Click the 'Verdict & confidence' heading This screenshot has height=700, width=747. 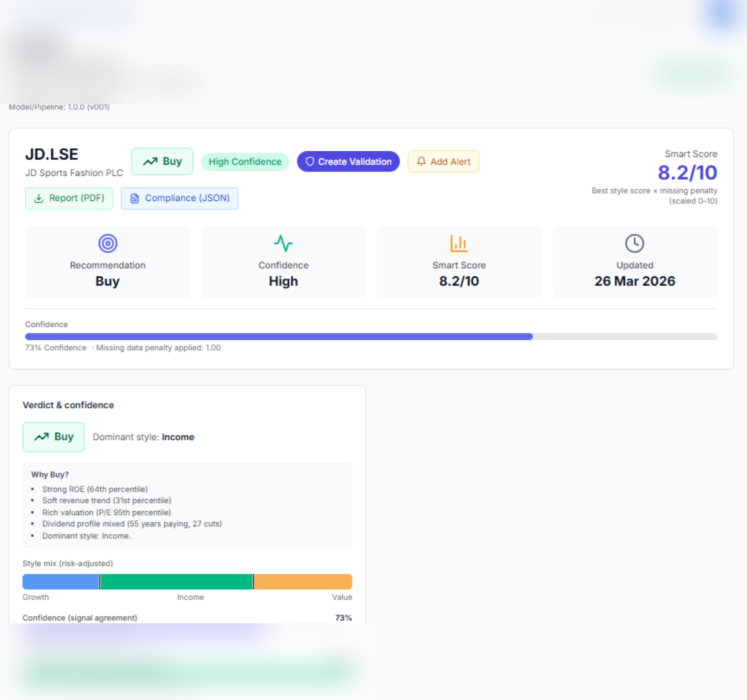(68, 405)
